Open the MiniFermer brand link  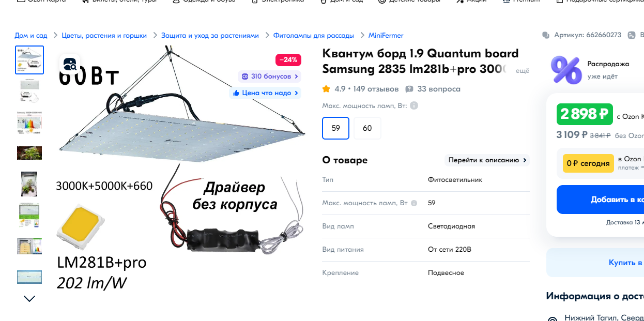tap(386, 35)
